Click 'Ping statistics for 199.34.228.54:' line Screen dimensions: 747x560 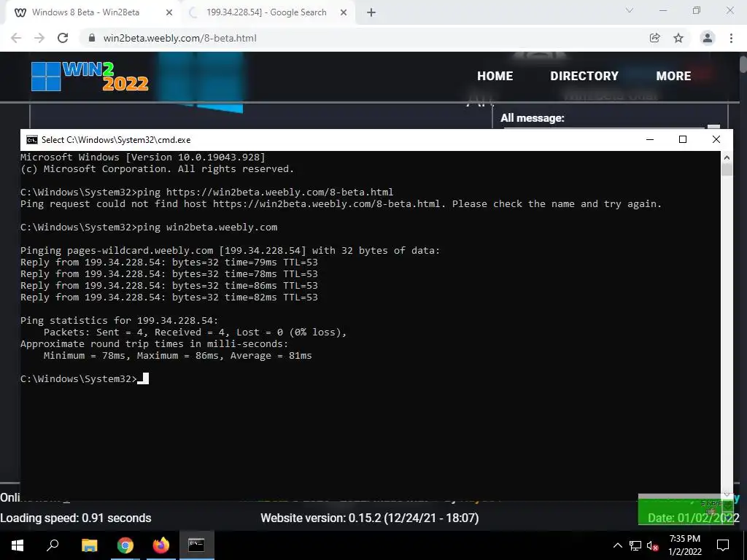click(x=119, y=321)
